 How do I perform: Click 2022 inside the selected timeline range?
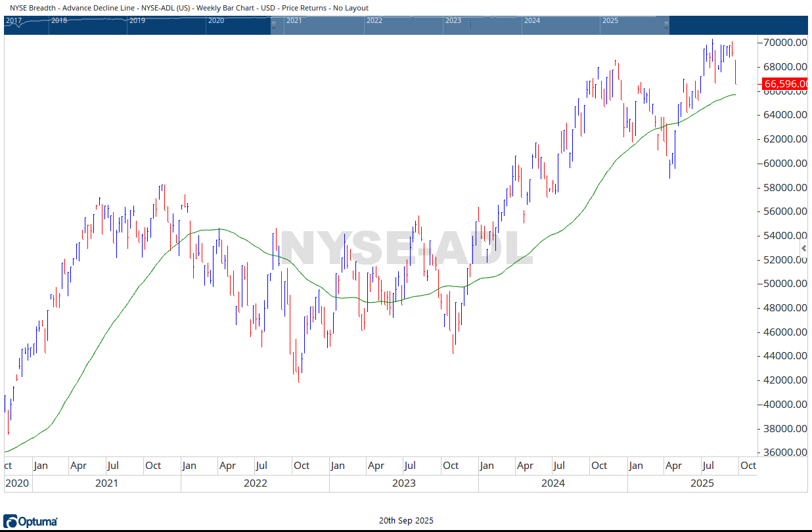click(x=374, y=20)
